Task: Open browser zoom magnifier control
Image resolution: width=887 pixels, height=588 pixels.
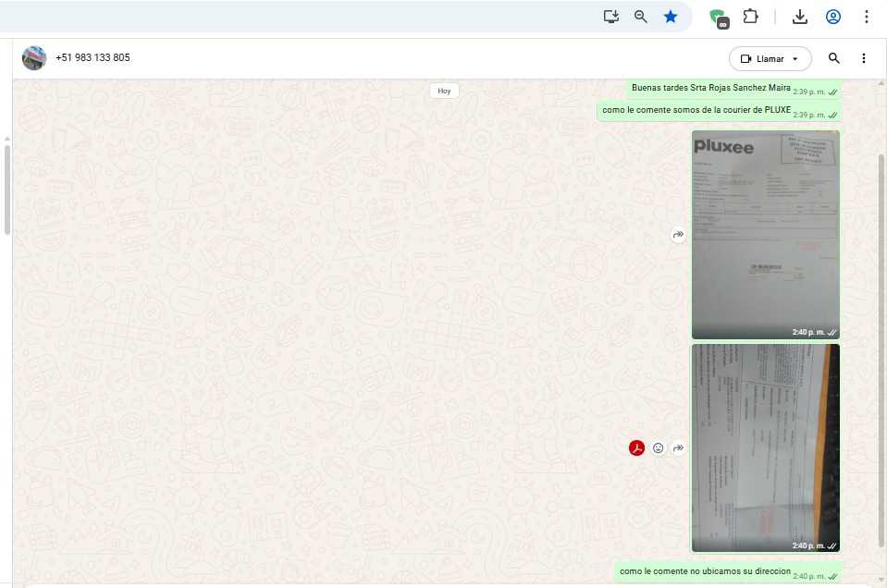Action: coord(640,17)
